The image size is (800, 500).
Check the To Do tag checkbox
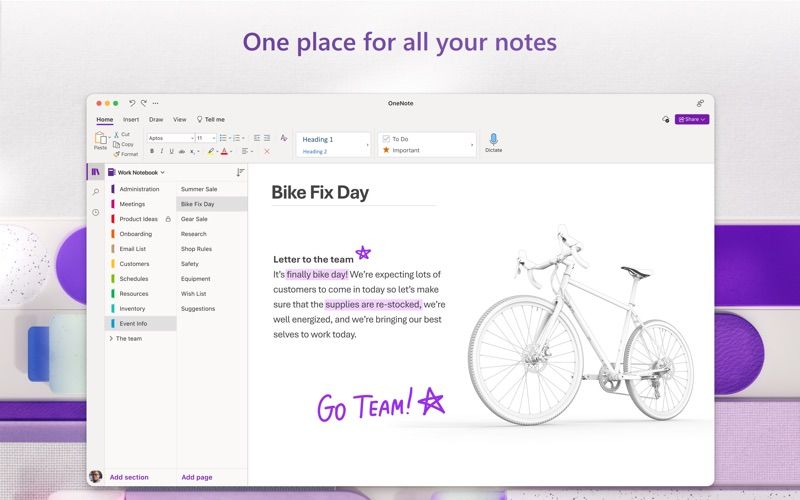point(386,139)
